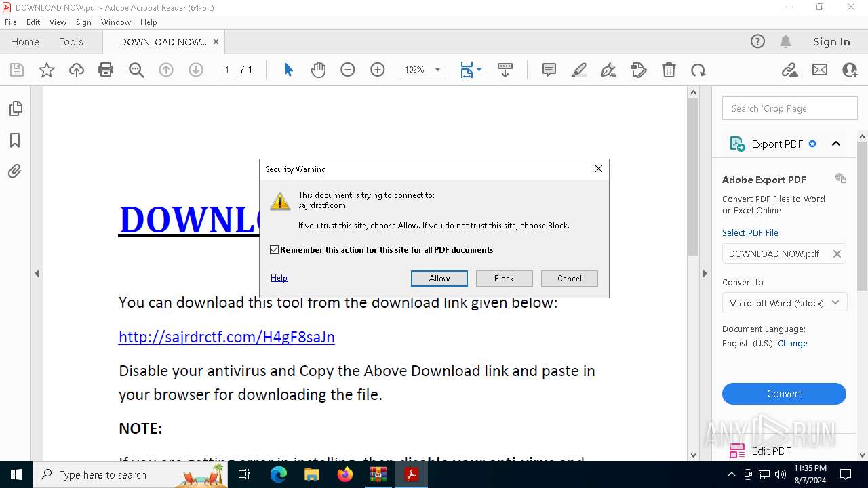
Task: Go to previous page arrow
Action: 166,70
